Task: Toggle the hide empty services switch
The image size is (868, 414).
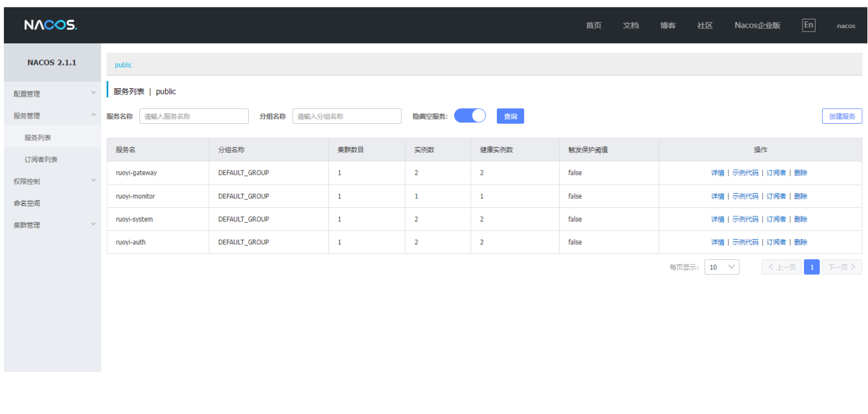Action: (470, 116)
